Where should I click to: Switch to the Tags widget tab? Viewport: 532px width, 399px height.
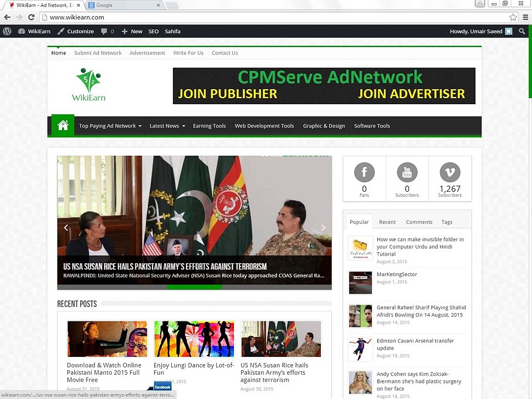(x=447, y=222)
